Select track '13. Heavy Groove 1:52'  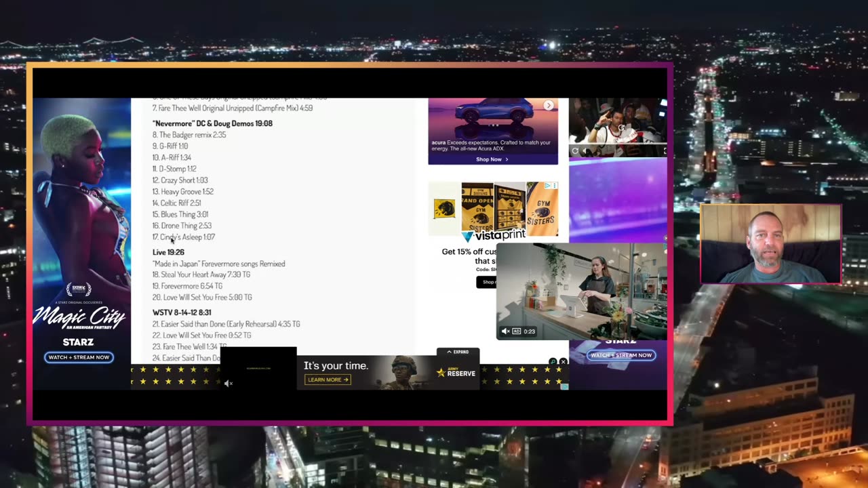point(183,192)
